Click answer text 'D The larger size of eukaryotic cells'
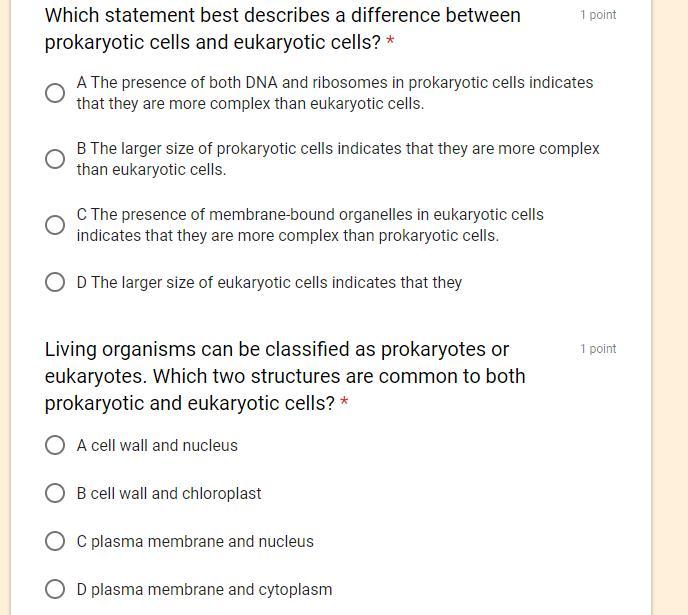This screenshot has height=615, width=688. click(269, 282)
